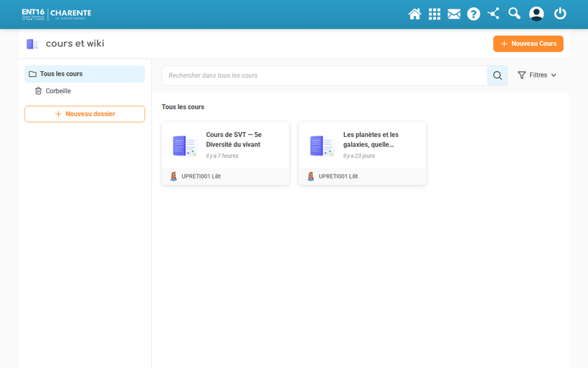Select Tous les cours in sidebar

tap(85, 74)
